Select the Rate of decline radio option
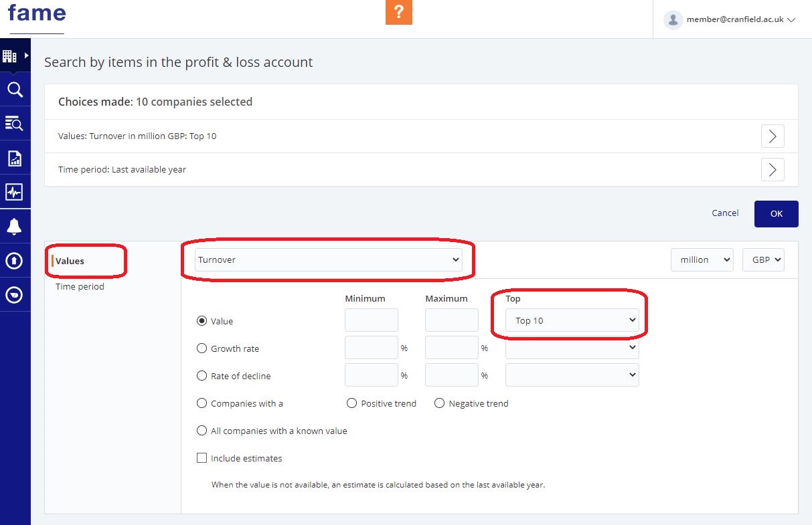The height and width of the screenshot is (525, 812). (201, 376)
